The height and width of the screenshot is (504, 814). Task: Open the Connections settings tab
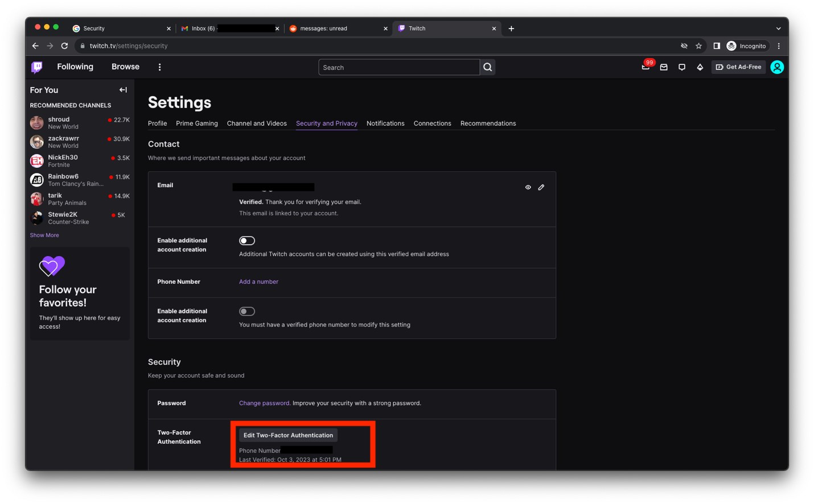pos(433,123)
